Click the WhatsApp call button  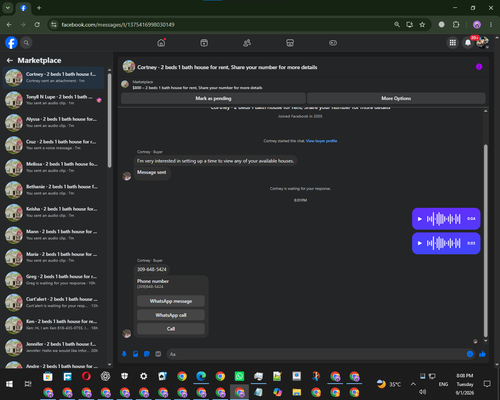pyautogui.click(x=171, y=315)
